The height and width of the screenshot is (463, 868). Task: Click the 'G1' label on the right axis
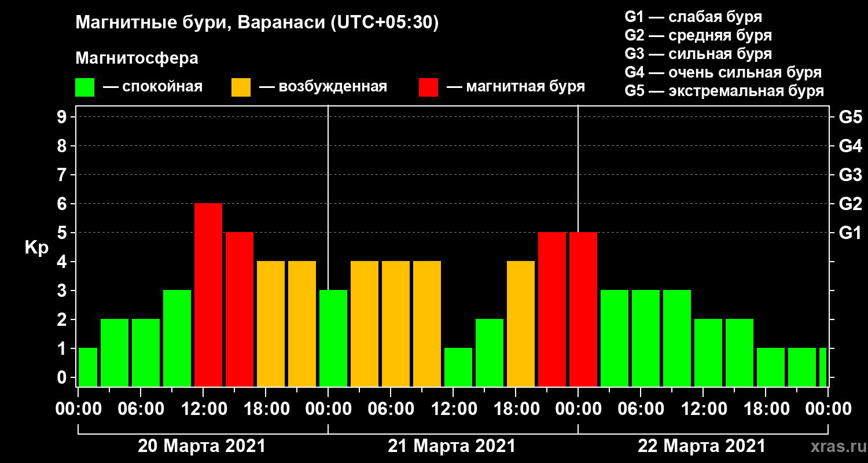850,233
